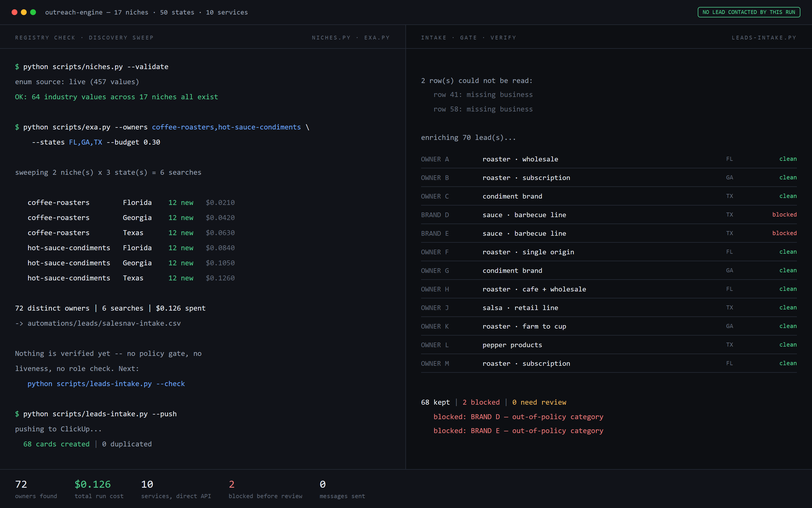The image size is (812, 508).
Task: Click the hot-sauce-condiments Texas result row
Action: coord(131,278)
